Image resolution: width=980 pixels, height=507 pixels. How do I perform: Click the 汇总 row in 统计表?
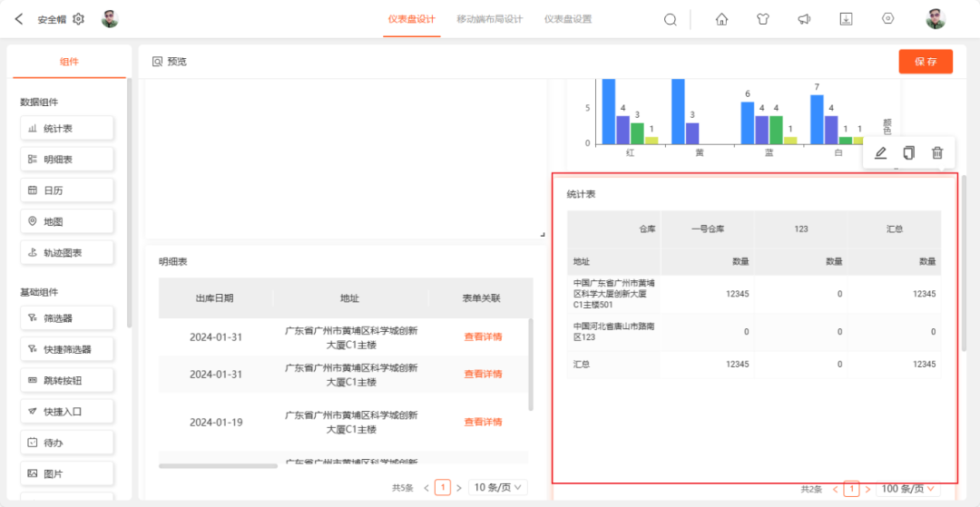[754, 364]
